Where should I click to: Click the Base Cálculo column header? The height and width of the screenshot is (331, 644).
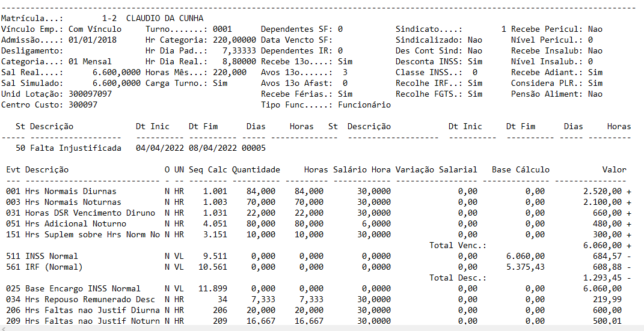click(521, 170)
